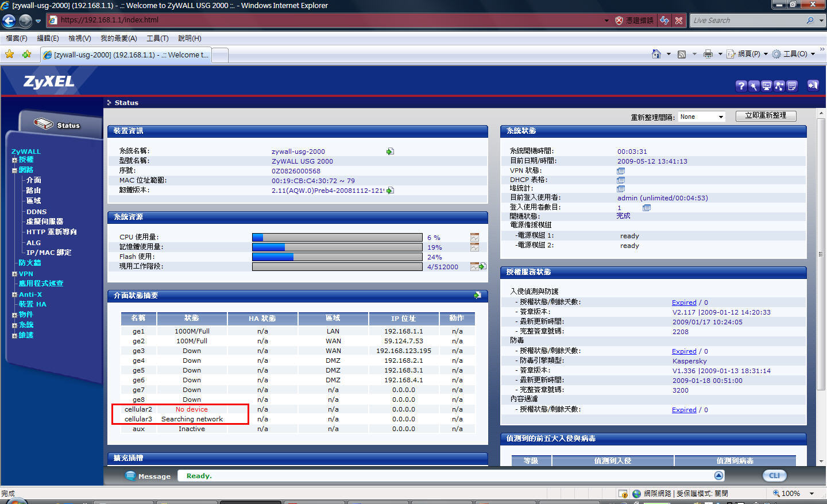
Task: Click the IE Print icon
Action: click(x=708, y=54)
